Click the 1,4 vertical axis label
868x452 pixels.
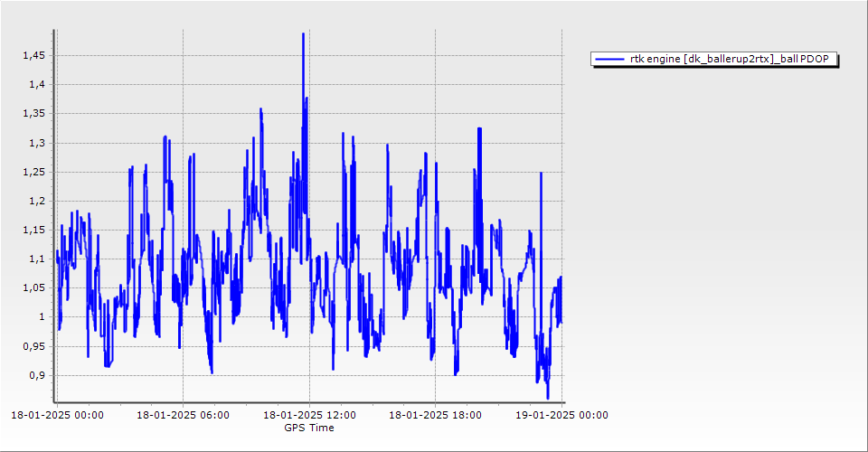(x=35, y=84)
